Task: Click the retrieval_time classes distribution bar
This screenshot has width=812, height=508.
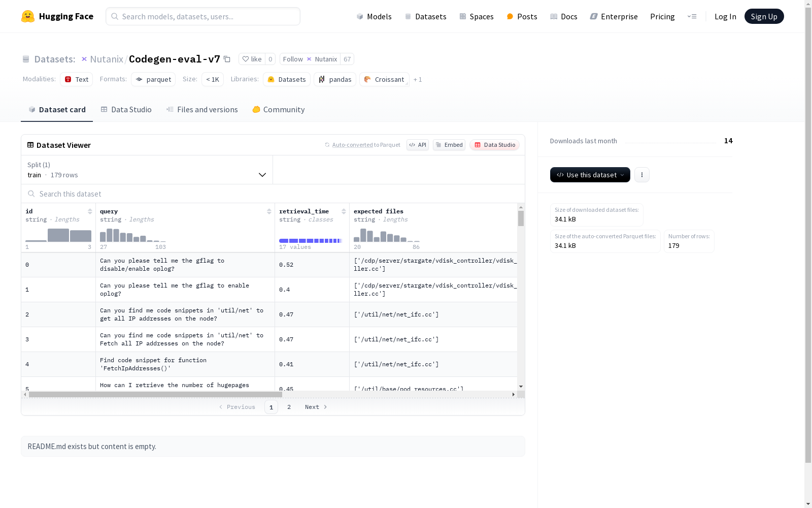Action: (x=310, y=241)
